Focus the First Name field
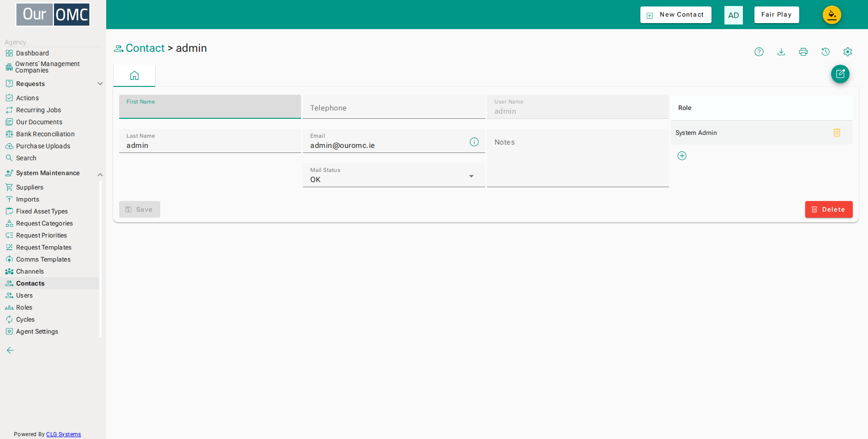 [x=210, y=107]
